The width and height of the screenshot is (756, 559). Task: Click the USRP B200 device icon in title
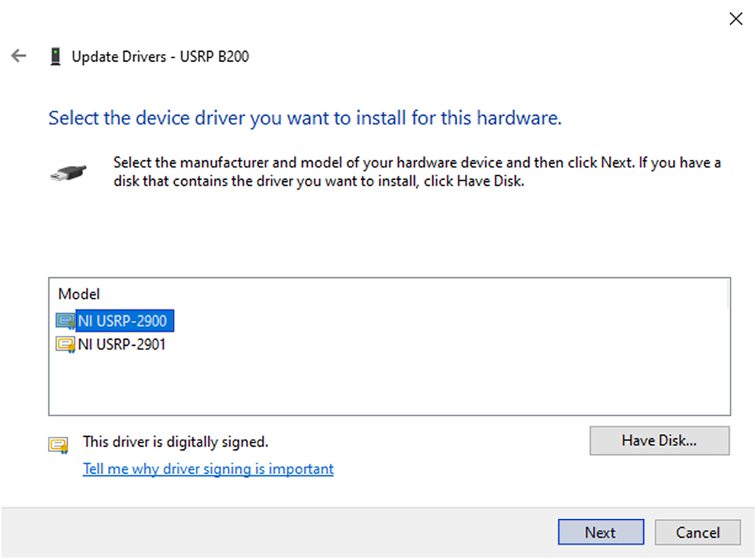tap(55, 57)
